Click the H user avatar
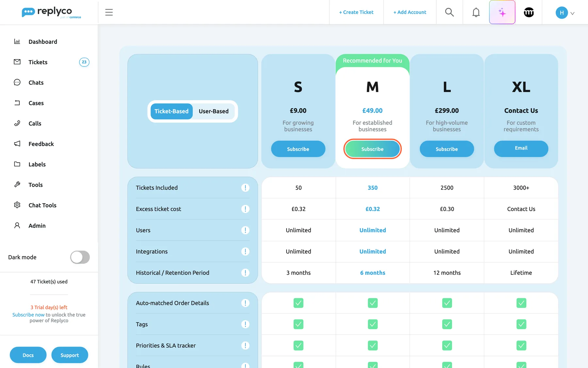 tap(562, 12)
